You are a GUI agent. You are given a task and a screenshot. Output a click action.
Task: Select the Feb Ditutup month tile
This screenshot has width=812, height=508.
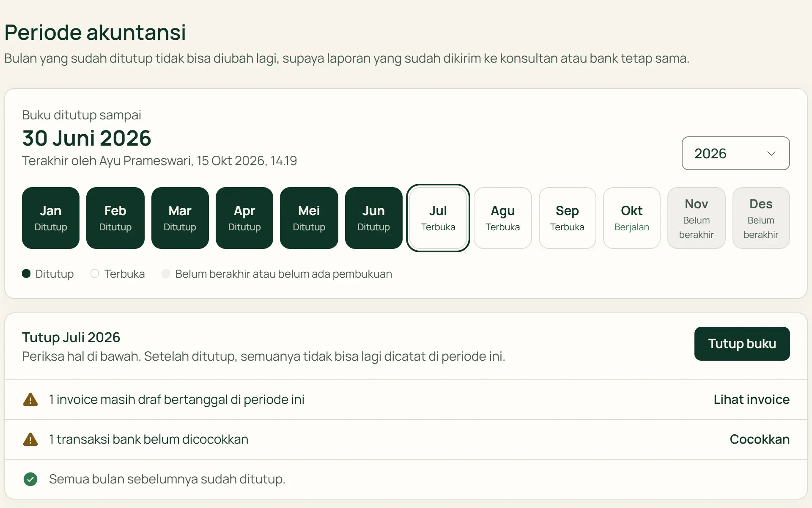click(115, 218)
